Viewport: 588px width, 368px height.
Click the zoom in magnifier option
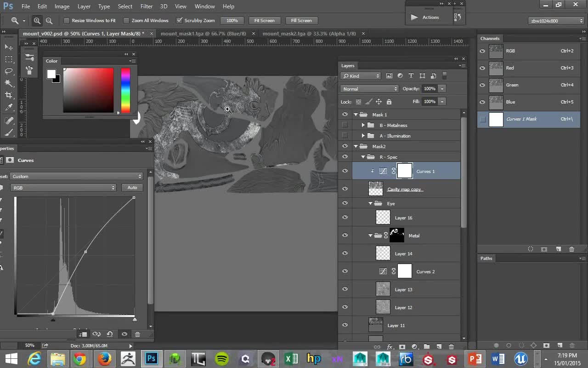click(x=37, y=20)
